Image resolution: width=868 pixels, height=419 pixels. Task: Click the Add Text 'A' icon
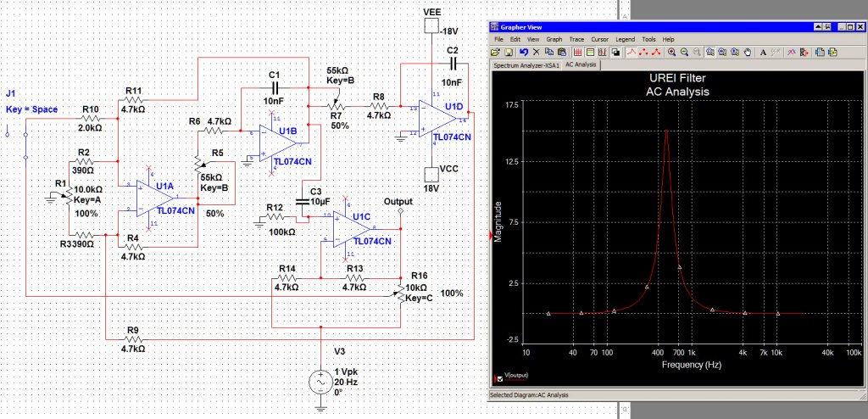[764, 52]
